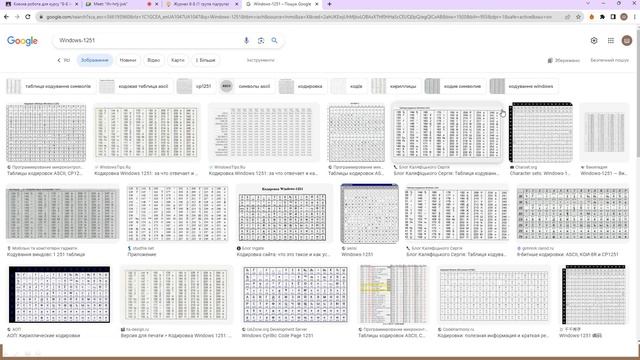
Task: Open the 'Збережено' collections link
Action: click(564, 60)
